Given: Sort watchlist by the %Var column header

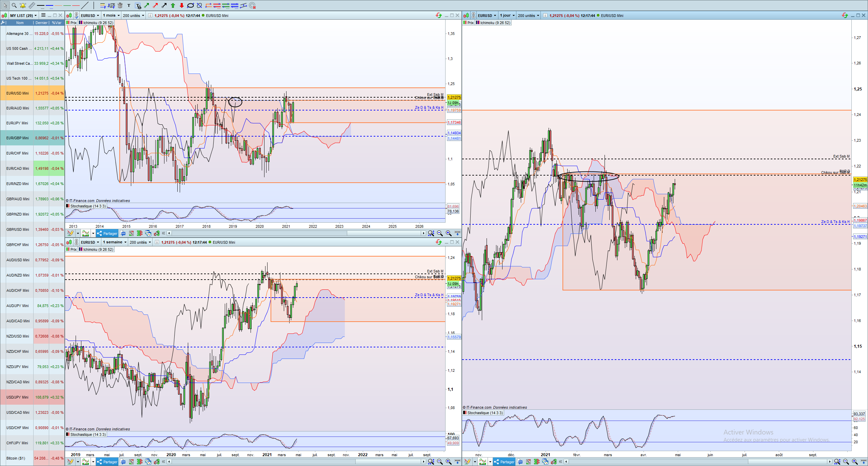Looking at the screenshot, I should (57, 23).
